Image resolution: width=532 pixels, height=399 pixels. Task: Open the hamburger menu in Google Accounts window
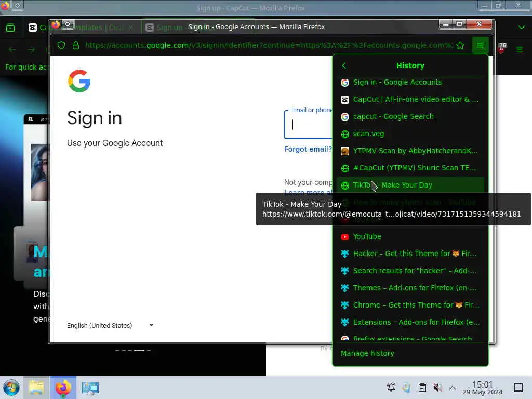(481, 45)
